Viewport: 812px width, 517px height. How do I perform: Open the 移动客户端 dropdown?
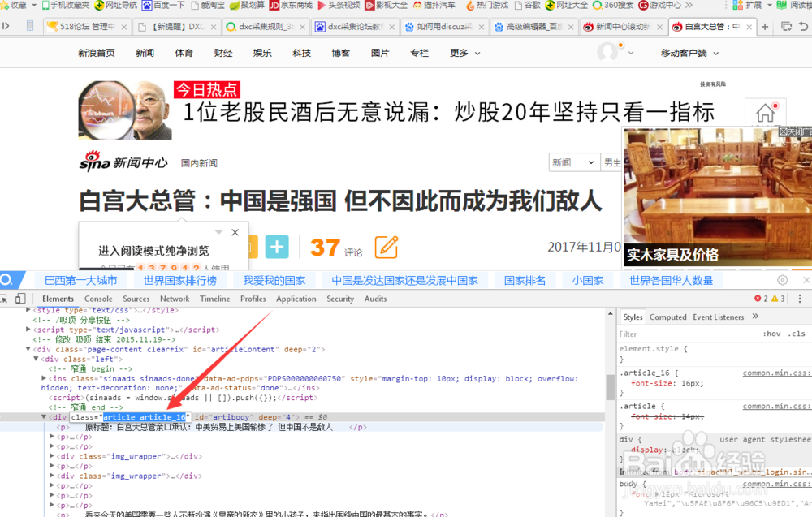click(x=689, y=53)
